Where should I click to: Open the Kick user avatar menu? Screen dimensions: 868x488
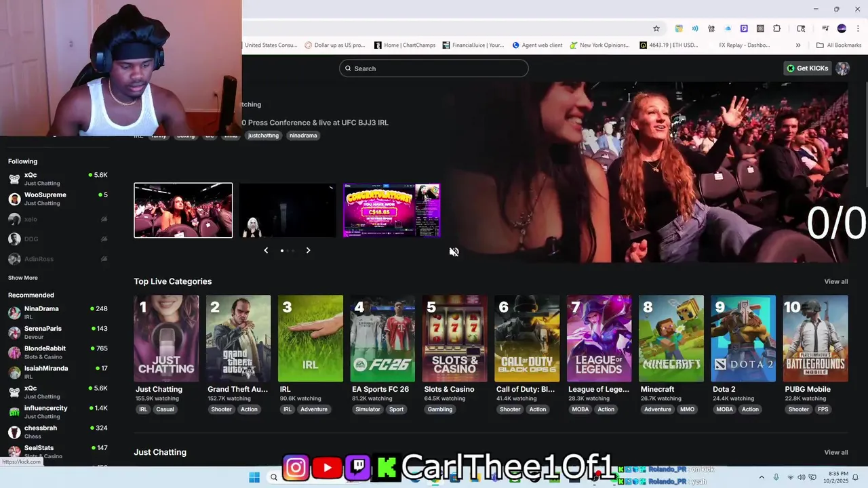(842, 68)
